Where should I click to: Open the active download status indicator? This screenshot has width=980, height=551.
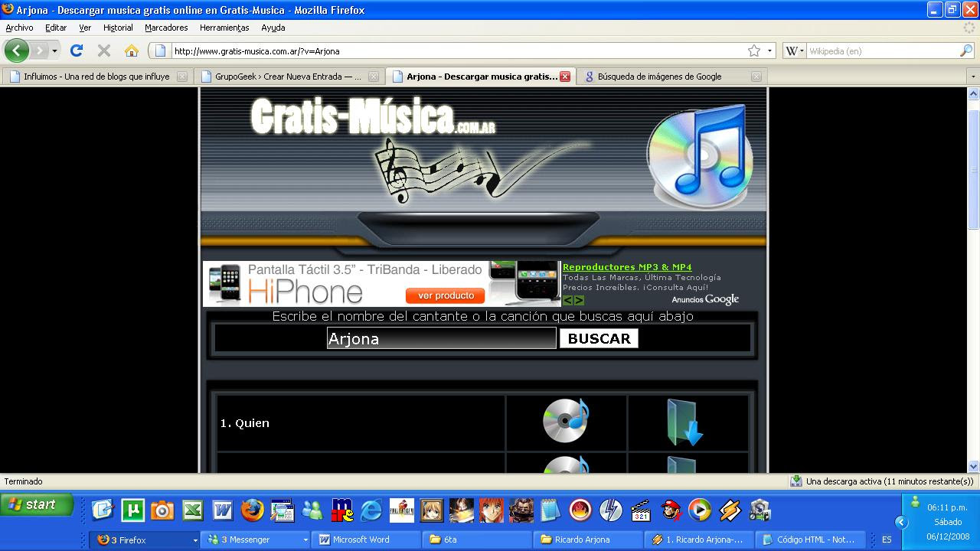(882, 481)
